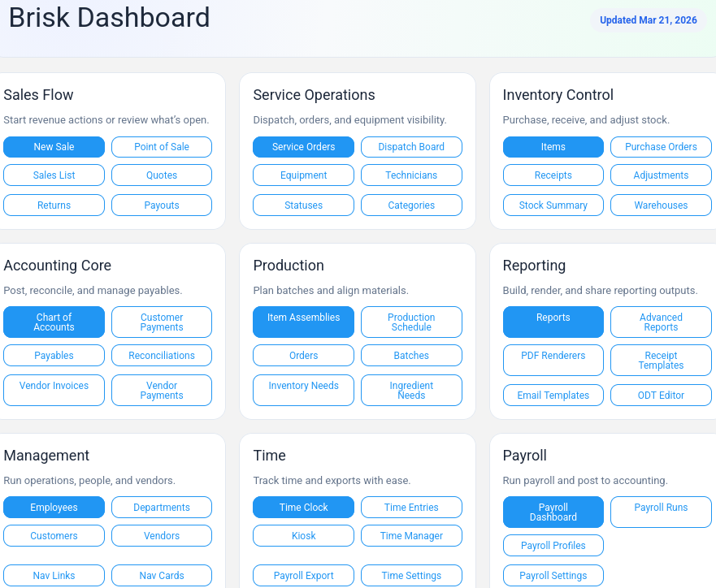Viewport: 716px width, 588px height.
Task: Open Advanced Reports
Action: (x=661, y=322)
